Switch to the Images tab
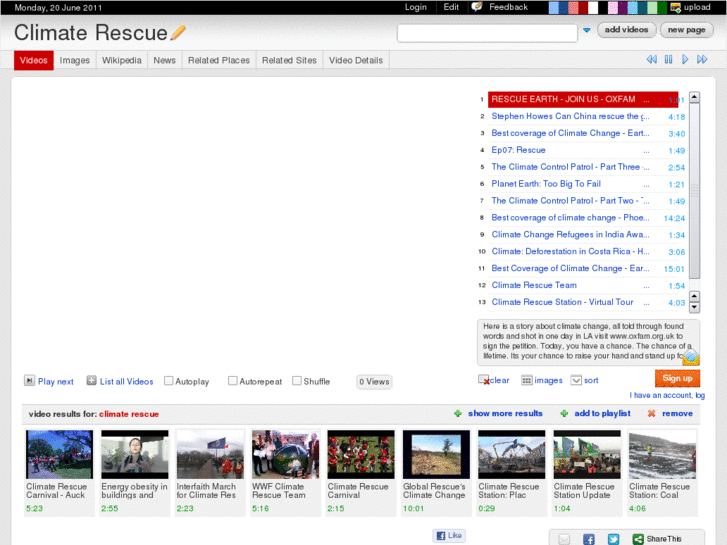This screenshot has width=727, height=545. [75, 60]
